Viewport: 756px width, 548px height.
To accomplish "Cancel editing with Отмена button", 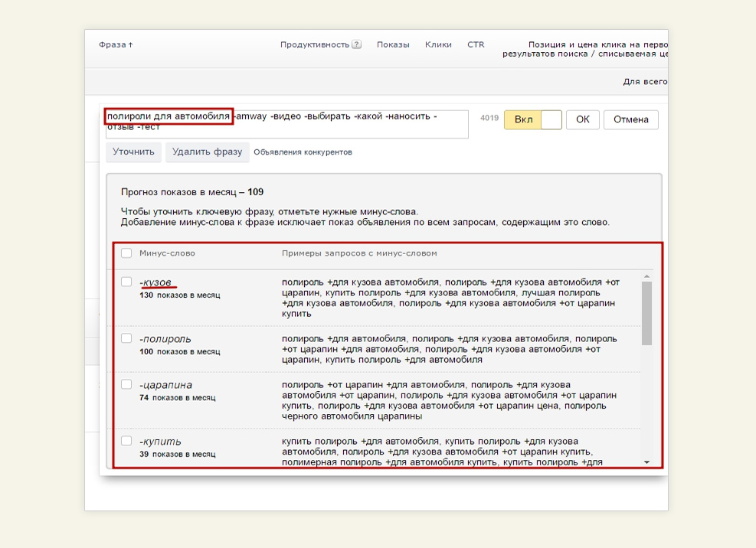I will tap(630, 119).
